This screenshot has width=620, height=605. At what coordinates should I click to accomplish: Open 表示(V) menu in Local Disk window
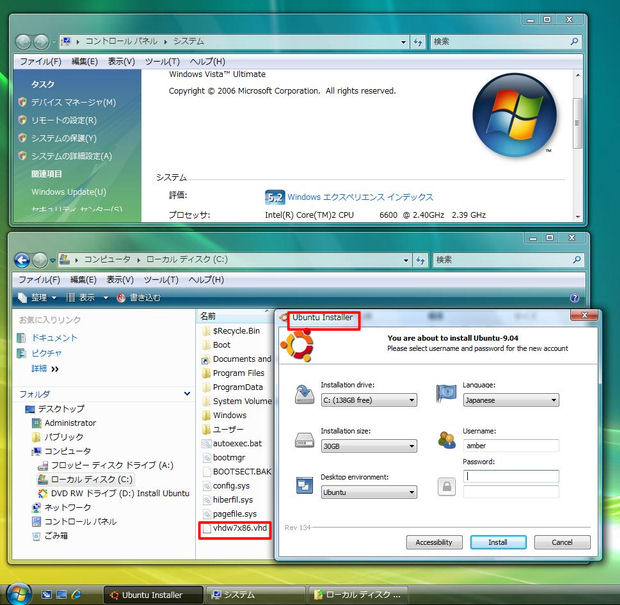(120, 280)
